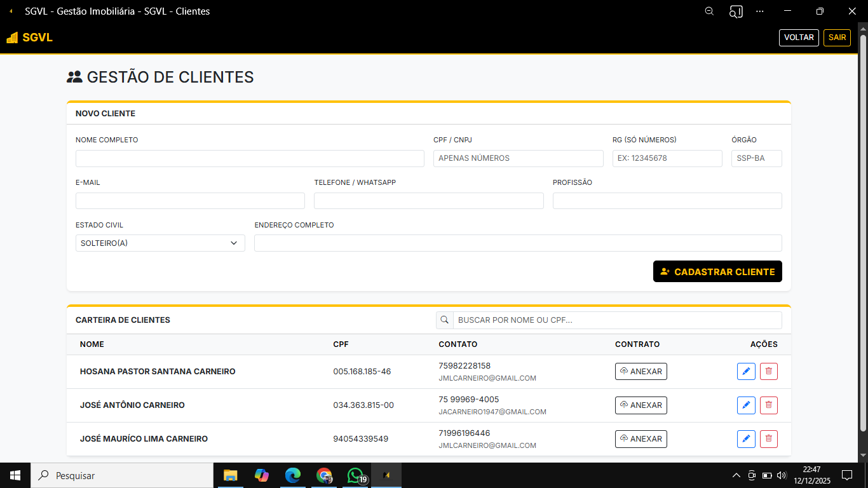Image resolution: width=868 pixels, height=488 pixels.
Task: Open WhatsApp from the taskbar
Action: coord(355,475)
